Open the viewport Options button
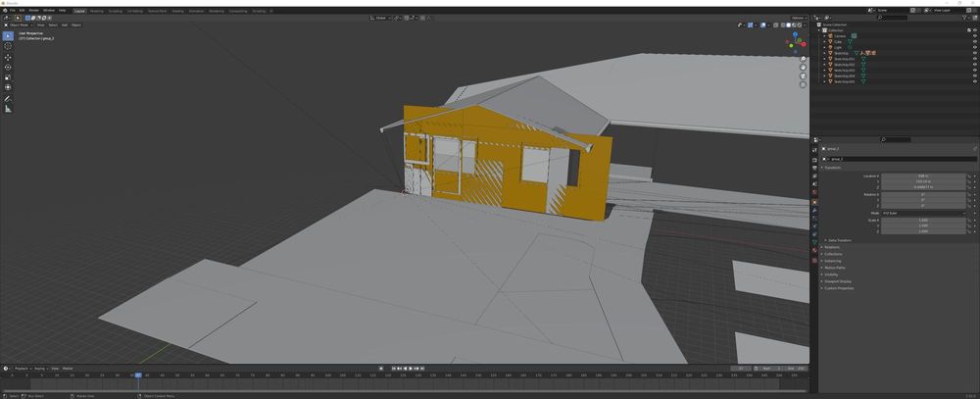This screenshot has width=980, height=399. (x=799, y=18)
